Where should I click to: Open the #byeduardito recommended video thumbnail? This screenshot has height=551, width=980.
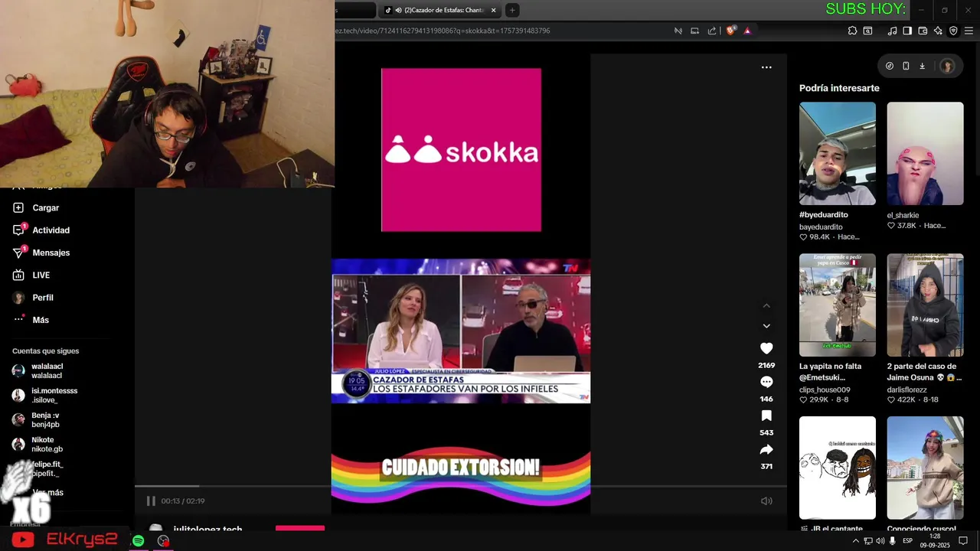tap(838, 153)
